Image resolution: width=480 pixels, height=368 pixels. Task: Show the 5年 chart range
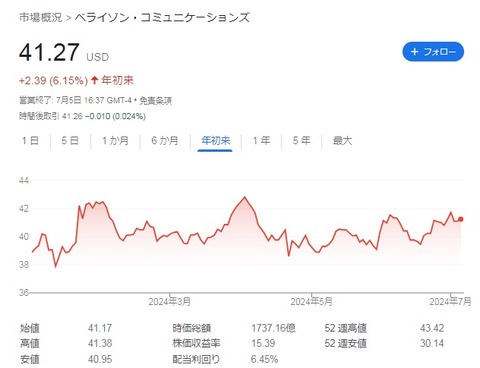(301, 140)
